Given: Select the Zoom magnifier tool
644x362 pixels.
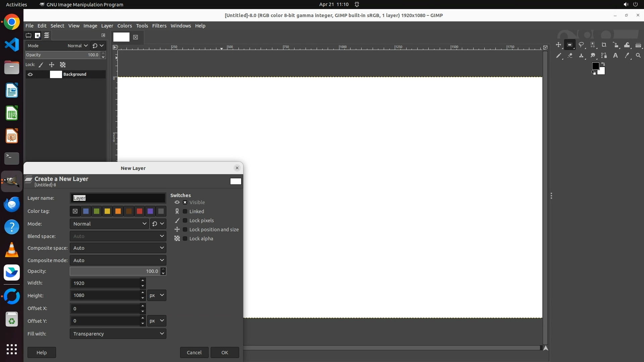Looking at the screenshot, I should (x=638, y=56).
